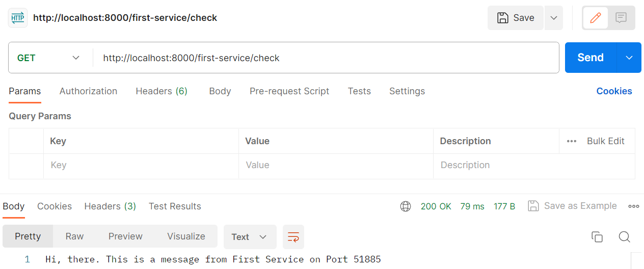The height and width of the screenshot is (269, 644).
Task: Go to the Tests tab
Action: point(359,91)
